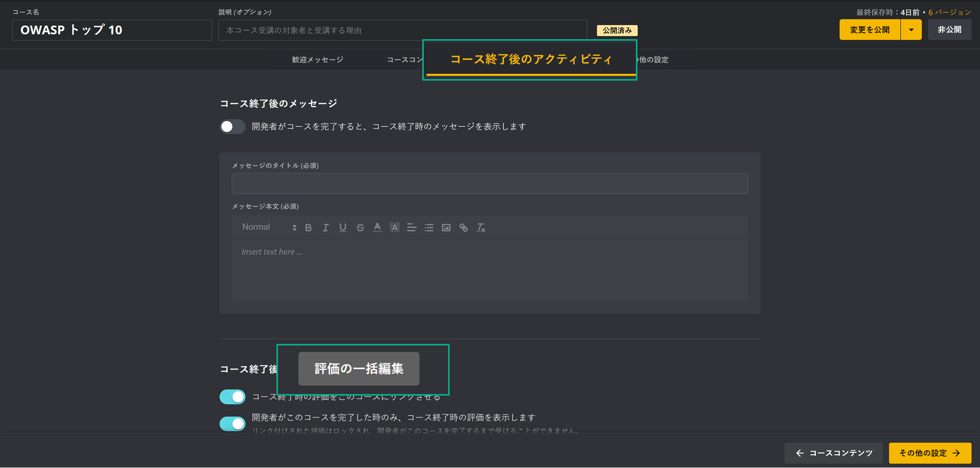The width and height of the screenshot is (980, 468).
Task: Click the 非公開 button
Action: coord(949,30)
